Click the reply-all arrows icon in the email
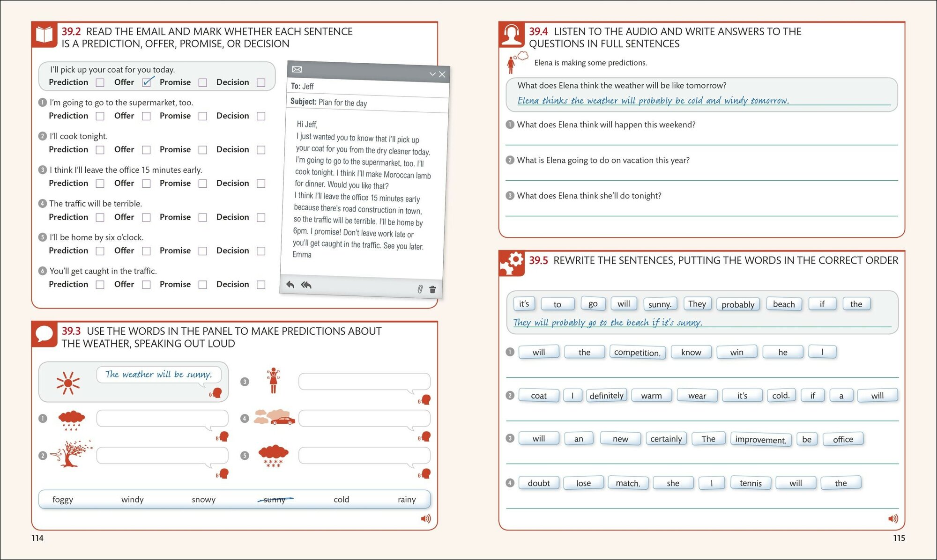Image resolution: width=937 pixels, height=560 pixels. tap(306, 285)
